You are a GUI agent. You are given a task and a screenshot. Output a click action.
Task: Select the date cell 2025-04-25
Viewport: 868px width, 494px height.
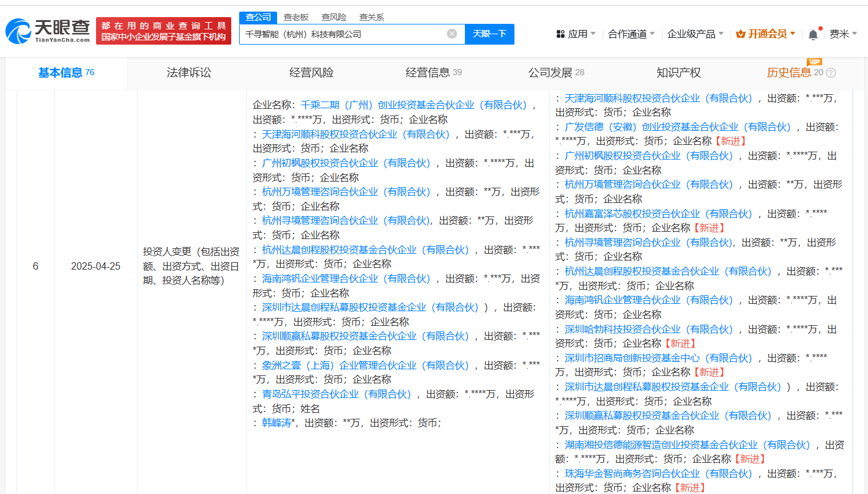[95, 267]
